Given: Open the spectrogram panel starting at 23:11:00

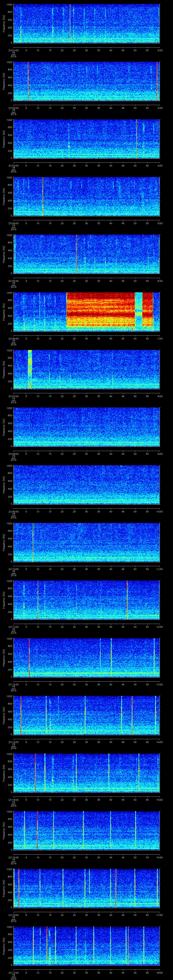Looking at the screenshot, I should point(86,600).
